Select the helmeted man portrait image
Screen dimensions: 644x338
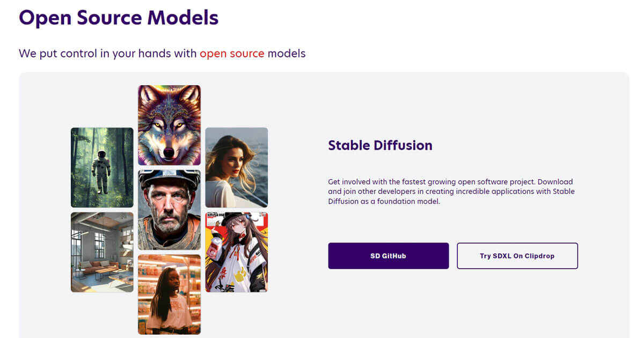click(169, 210)
